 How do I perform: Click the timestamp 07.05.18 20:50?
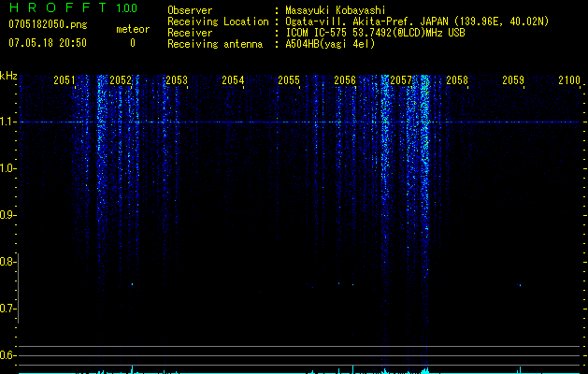click(48, 43)
